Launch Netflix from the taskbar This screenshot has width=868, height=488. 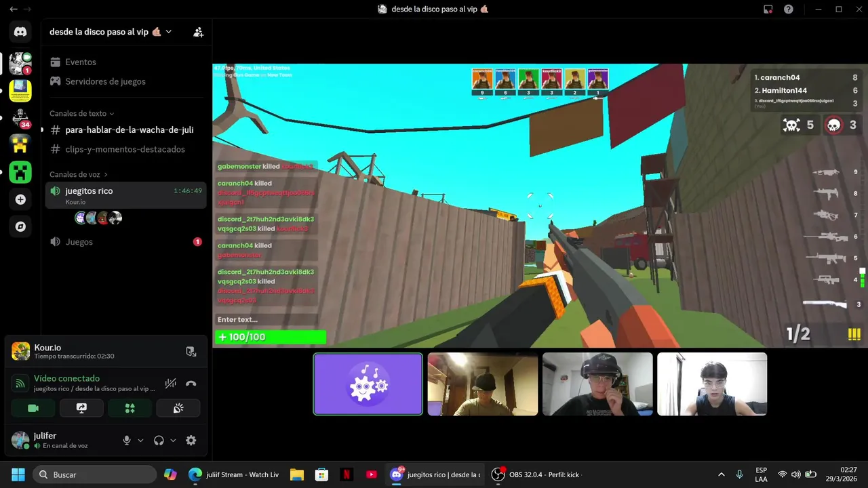pos(347,474)
